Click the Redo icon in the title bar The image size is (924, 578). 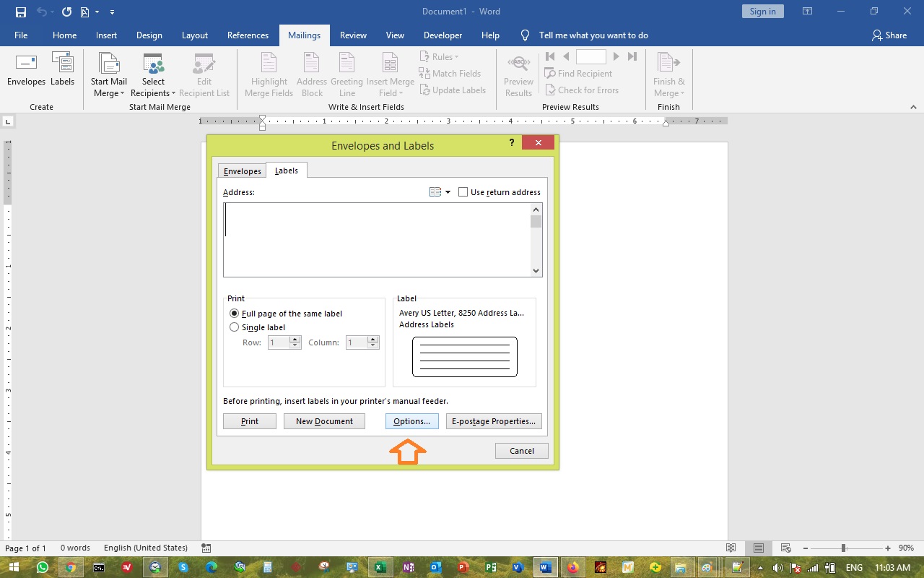(x=66, y=12)
